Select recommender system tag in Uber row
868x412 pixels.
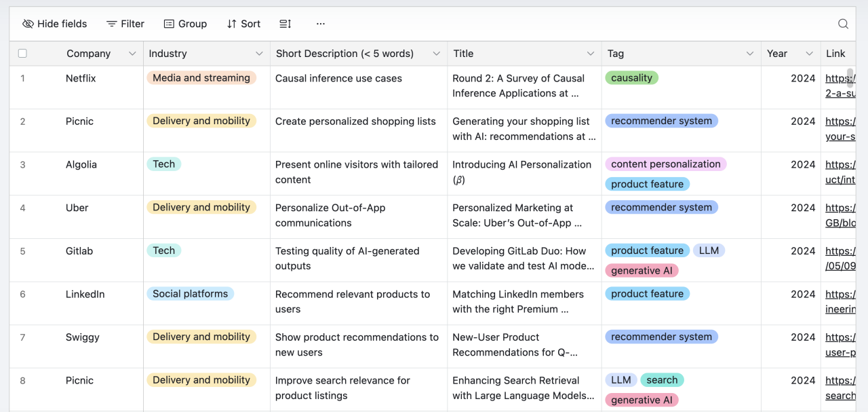pyautogui.click(x=661, y=208)
